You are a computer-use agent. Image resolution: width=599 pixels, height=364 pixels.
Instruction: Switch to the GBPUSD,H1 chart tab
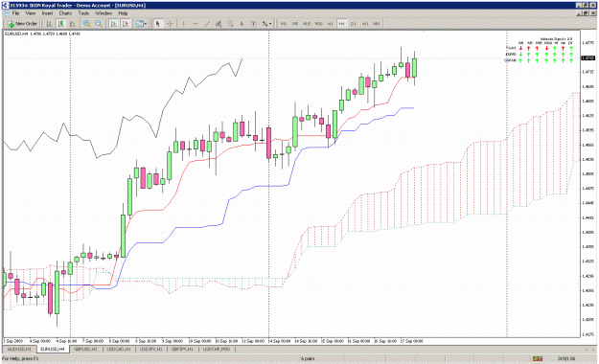[85, 349]
